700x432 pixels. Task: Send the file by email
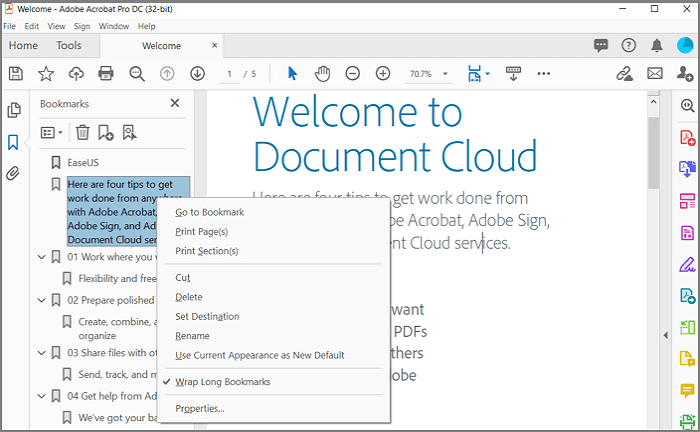click(655, 73)
